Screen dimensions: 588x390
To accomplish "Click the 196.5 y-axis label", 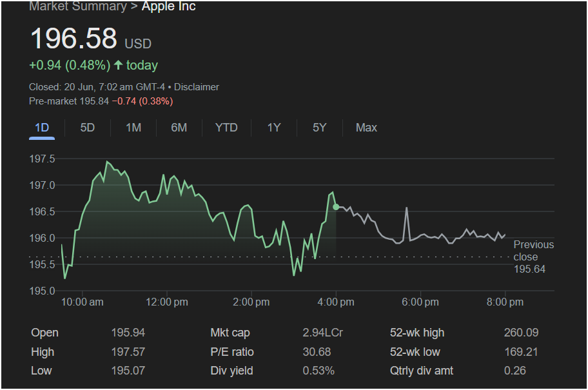I will (x=42, y=212).
